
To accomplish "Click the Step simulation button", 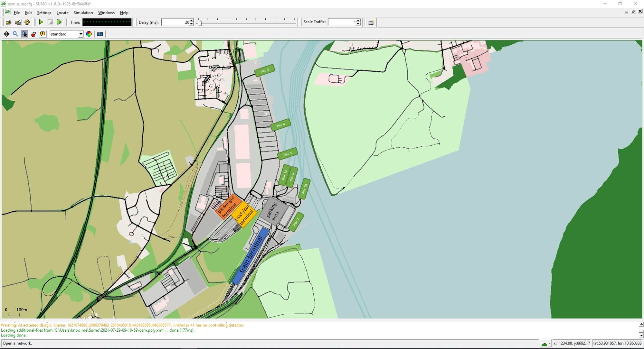I will pos(59,22).
